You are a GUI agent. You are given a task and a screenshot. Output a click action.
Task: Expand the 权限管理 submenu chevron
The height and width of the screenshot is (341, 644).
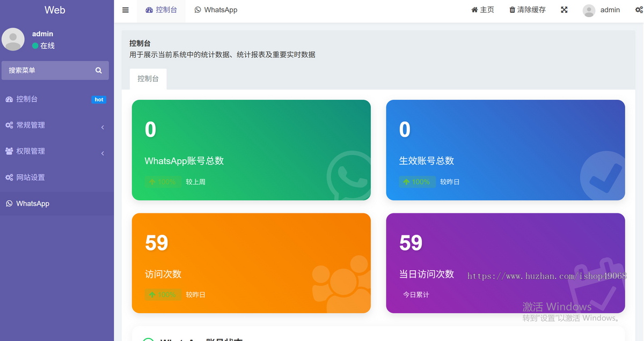coord(103,153)
